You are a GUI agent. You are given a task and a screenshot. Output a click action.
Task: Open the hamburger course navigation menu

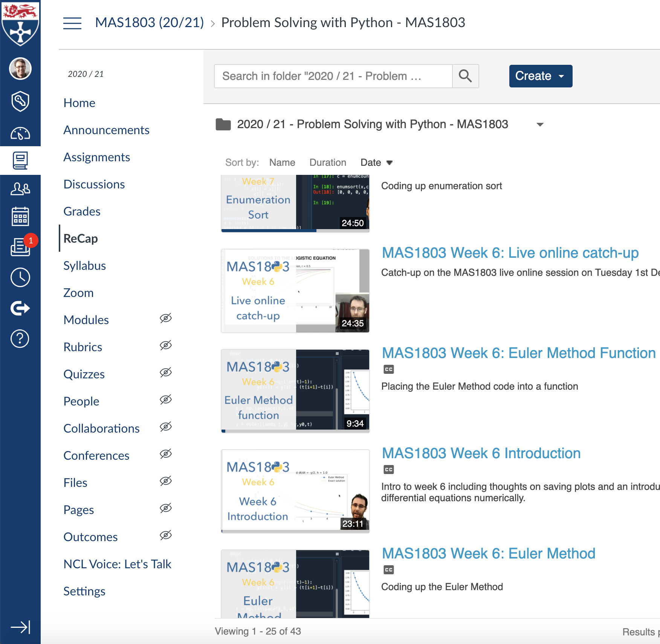72,23
